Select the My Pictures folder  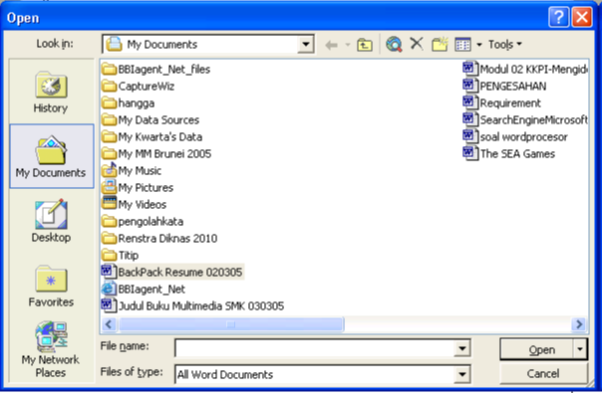[x=138, y=187]
